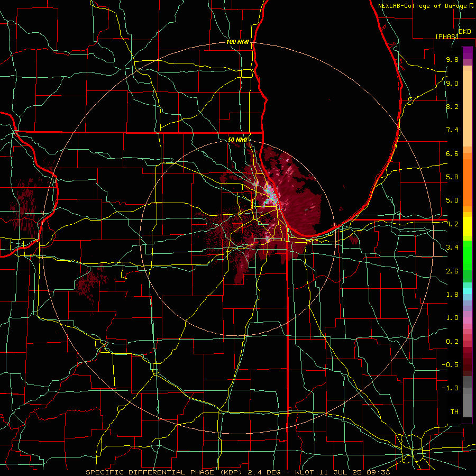This screenshot has width=476, height=476.
Task: Click the 9.0 scale value
Action: click(x=452, y=84)
